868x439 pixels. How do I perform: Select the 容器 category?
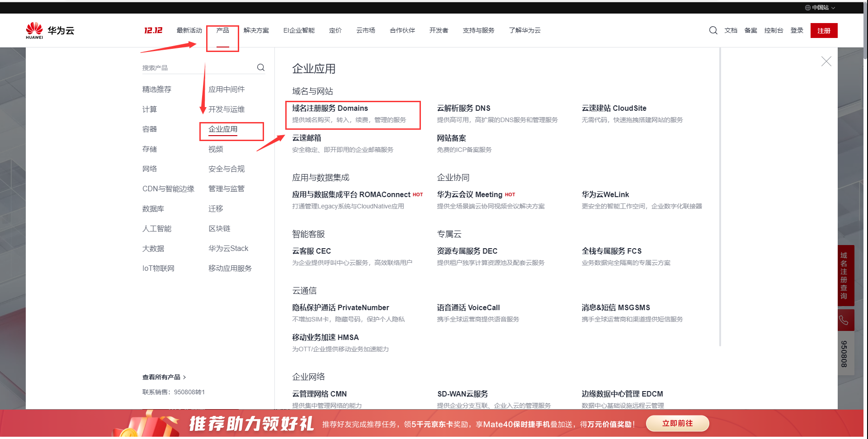tap(150, 129)
